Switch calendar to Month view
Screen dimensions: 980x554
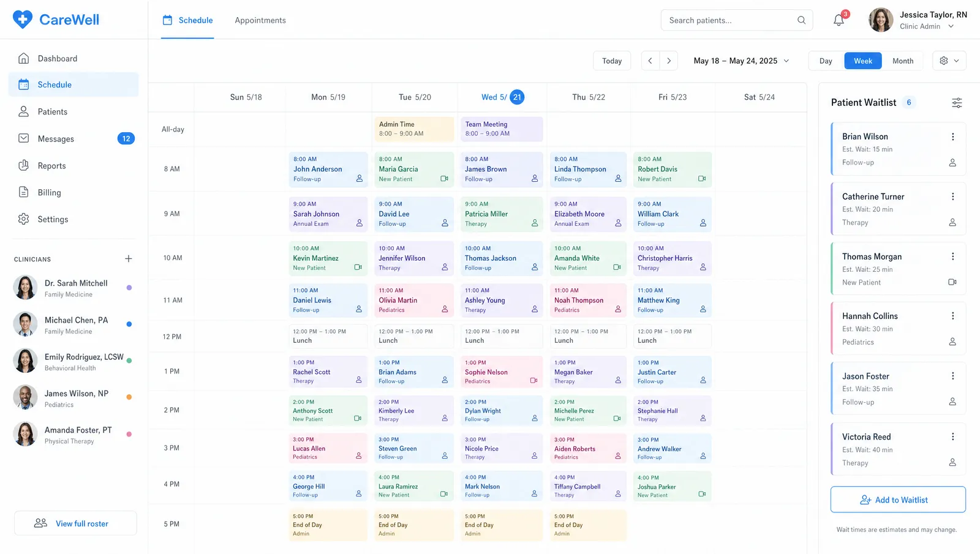903,61
